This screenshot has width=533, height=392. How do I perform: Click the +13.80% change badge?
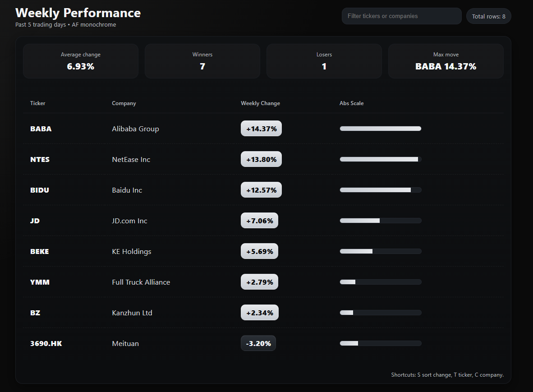tap(261, 159)
